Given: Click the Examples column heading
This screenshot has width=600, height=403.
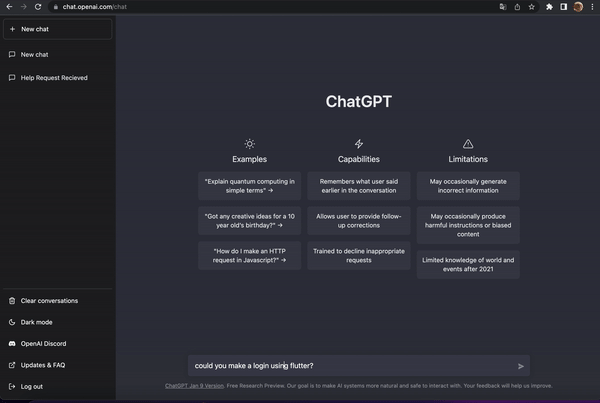Looking at the screenshot, I should coord(249,159).
